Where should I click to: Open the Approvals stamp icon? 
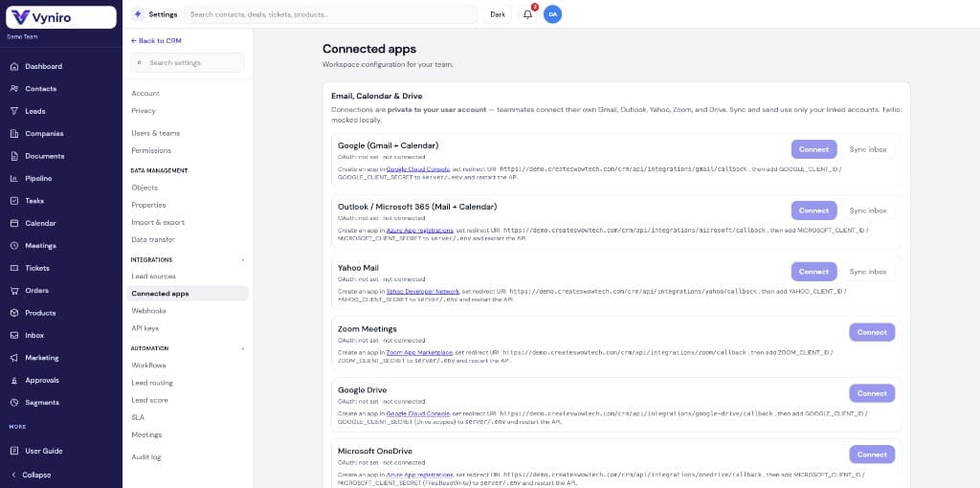pos(14,381)
